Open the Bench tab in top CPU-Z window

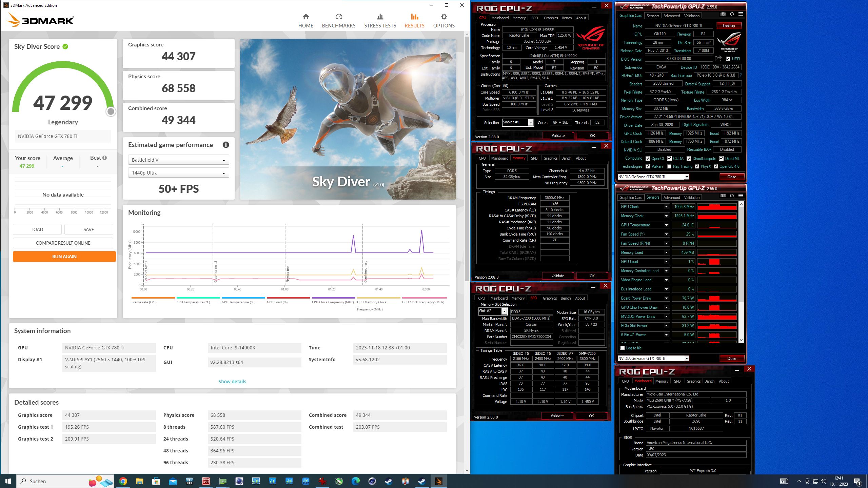tap(567, 18)
